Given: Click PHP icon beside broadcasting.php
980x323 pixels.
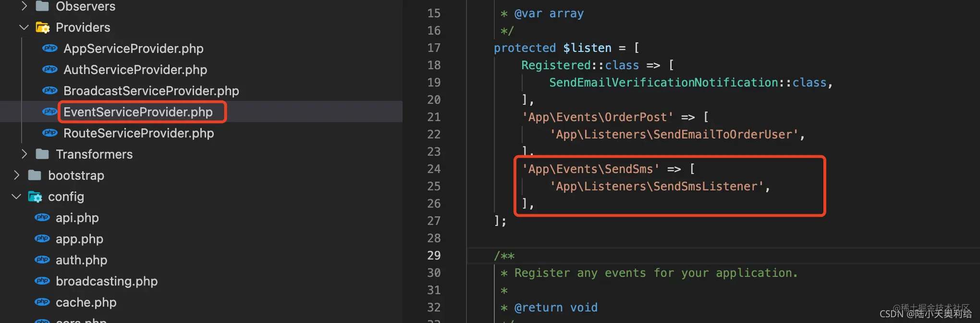Looking at the screenshot, I should pyautogui.click(x=42, y=281).
